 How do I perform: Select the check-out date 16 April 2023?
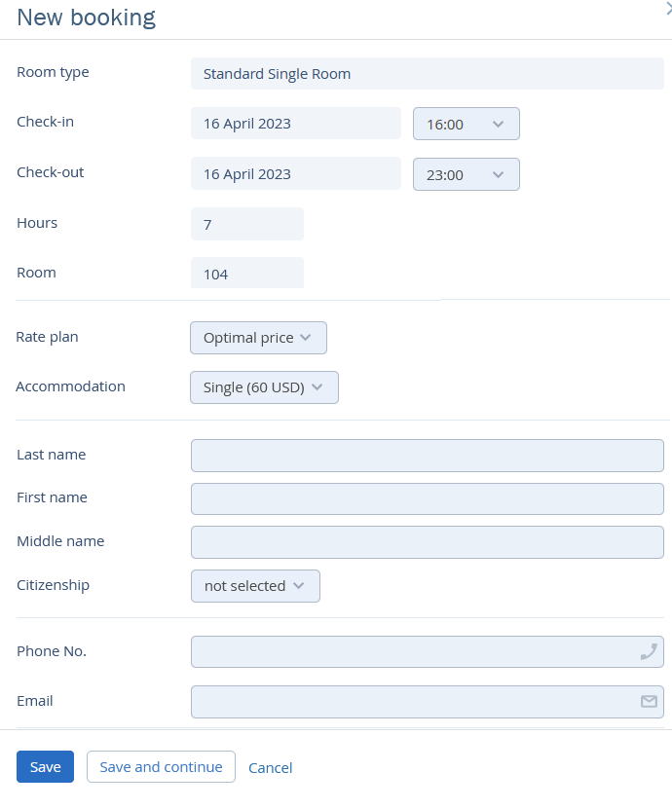(296, 173)
